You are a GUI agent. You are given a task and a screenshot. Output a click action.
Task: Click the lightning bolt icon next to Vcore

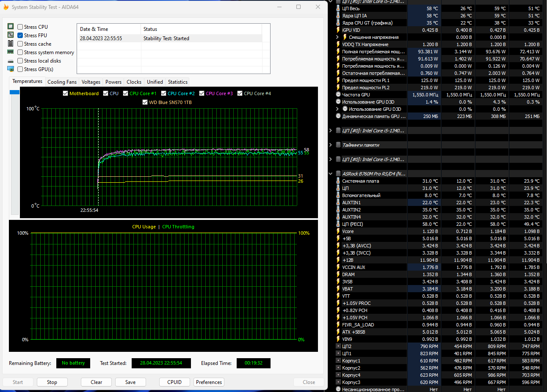tap(338, 231)
